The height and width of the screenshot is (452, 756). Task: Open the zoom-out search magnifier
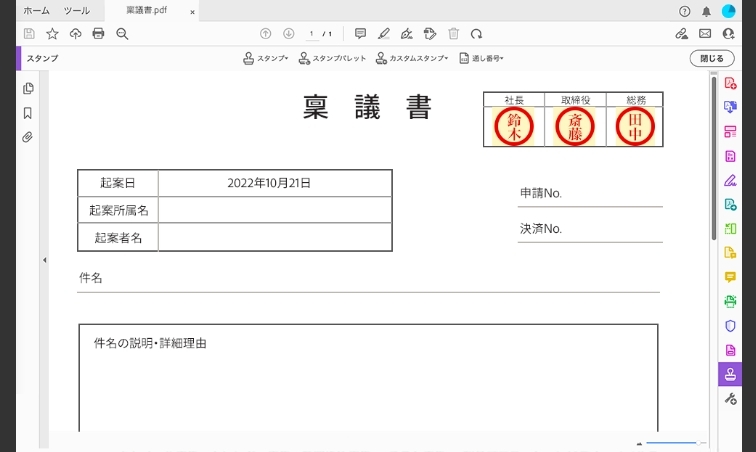click(122, 34)
